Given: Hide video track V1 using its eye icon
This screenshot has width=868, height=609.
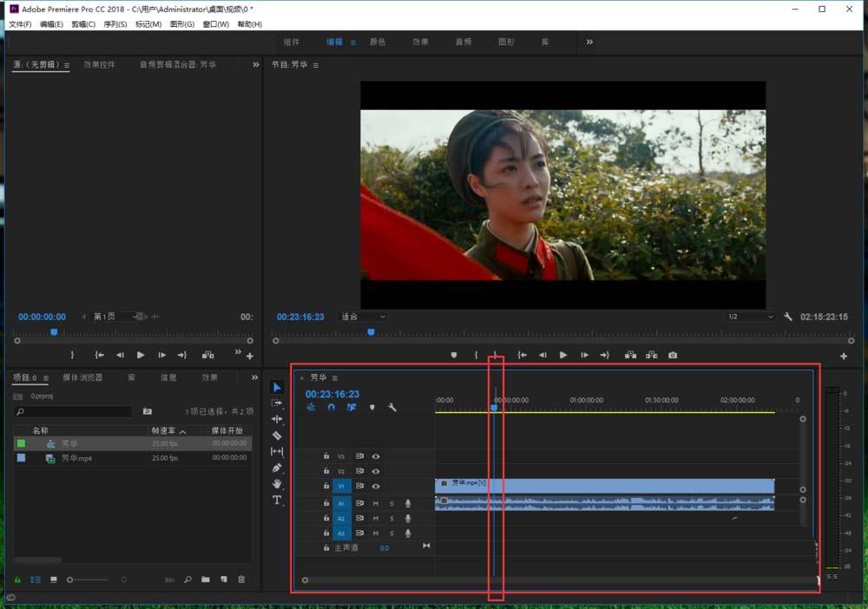Looking at the screenshot, I should click(377, 486).
